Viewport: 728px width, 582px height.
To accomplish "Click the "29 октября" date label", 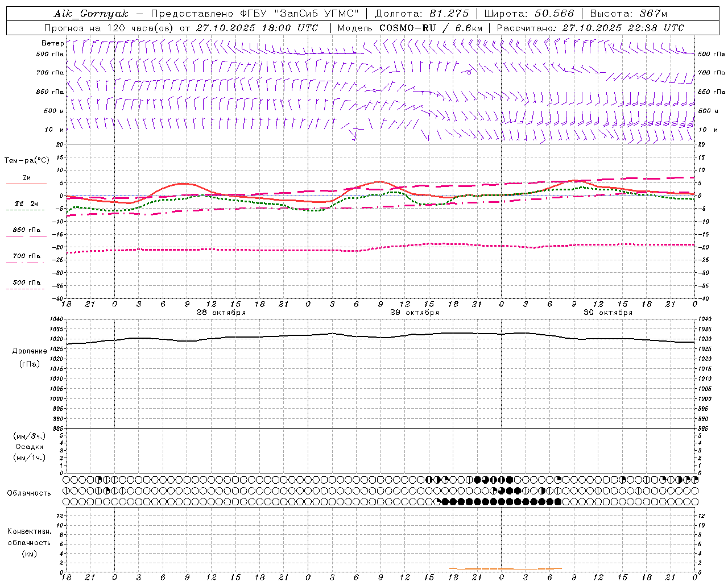I will click(415, 313).
